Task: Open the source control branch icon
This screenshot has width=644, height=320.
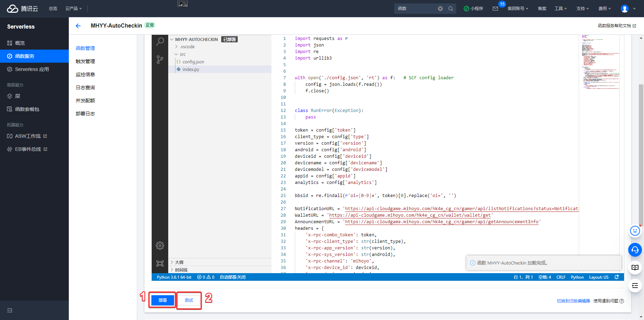Action: [x=160, y=60]
